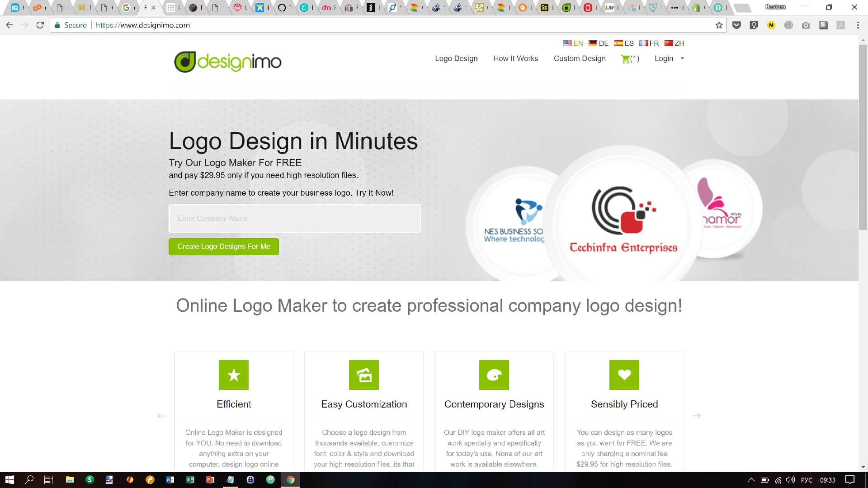The height and width of the screenshot is (488, 868).
Task: Expand the Login dropdown arrow
Action: coord(682,59)
